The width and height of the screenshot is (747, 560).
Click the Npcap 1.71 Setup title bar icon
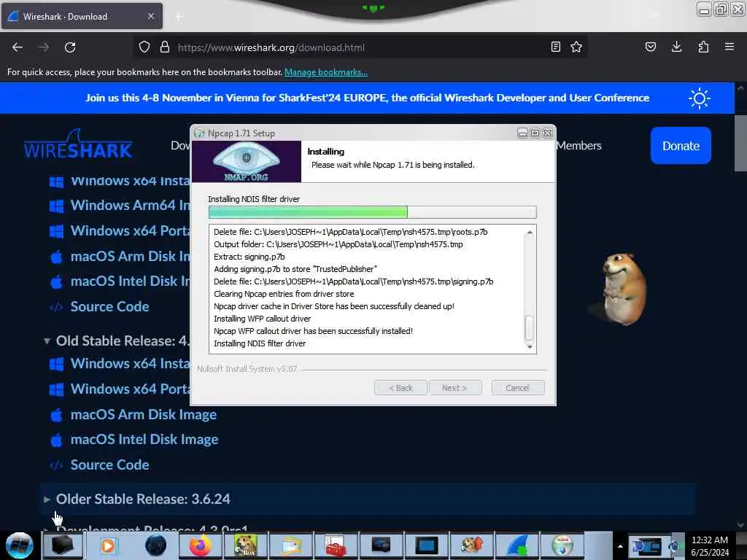pos(199,133)
